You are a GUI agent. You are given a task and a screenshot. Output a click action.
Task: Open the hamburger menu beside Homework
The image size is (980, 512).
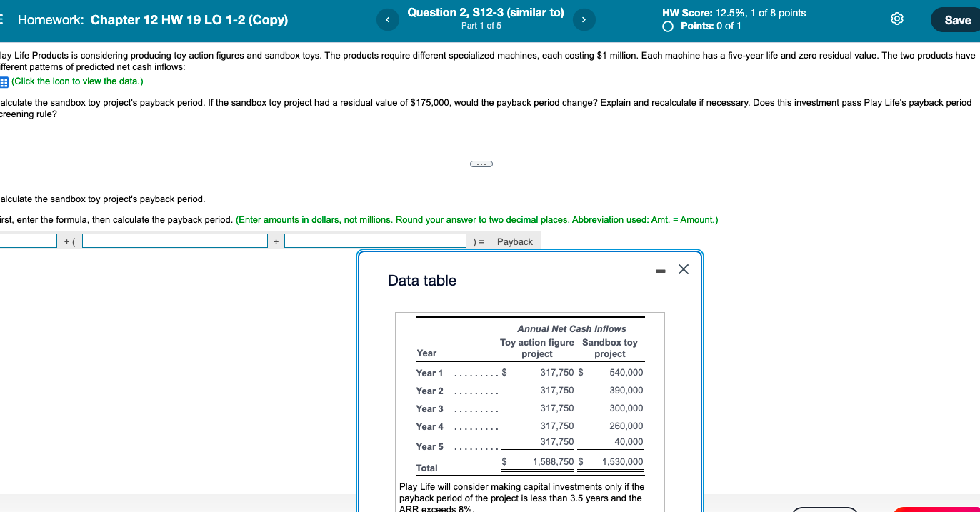click(x=2, y=20)
